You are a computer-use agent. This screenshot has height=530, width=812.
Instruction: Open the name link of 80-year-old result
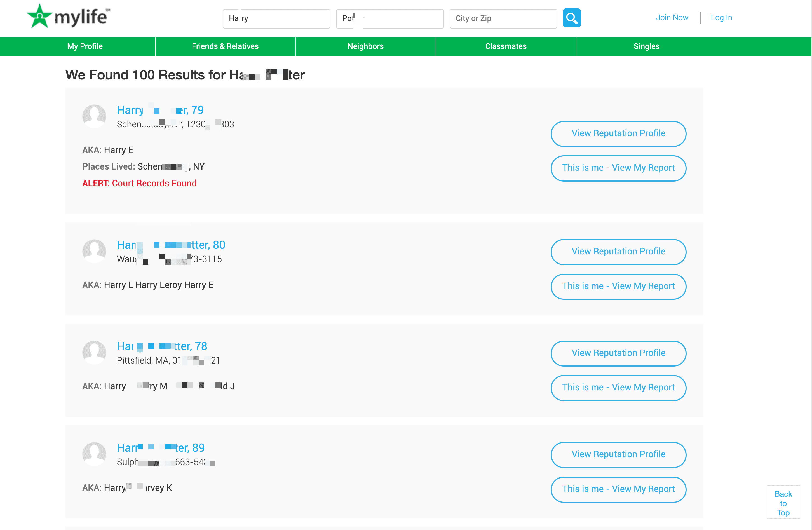click(x=171, y=245)
